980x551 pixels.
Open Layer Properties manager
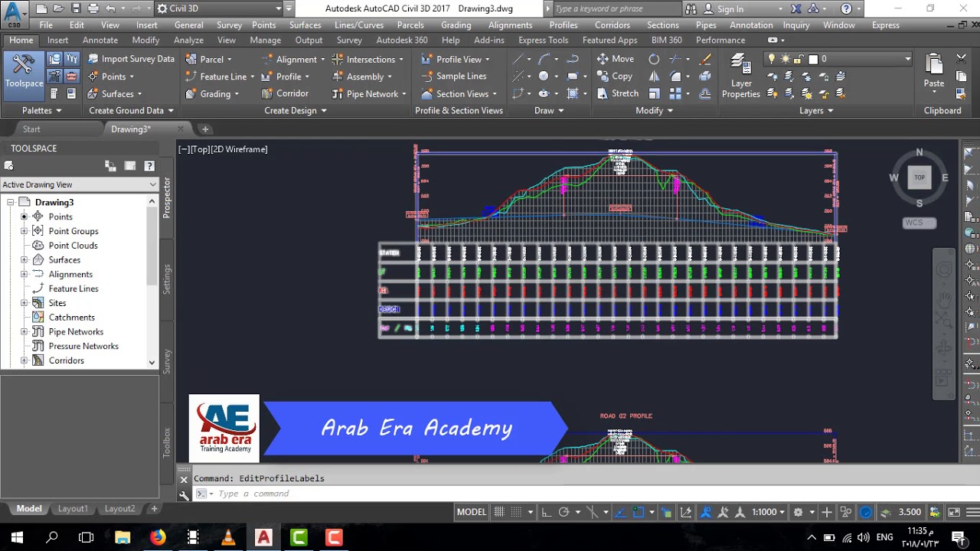point(740,77)
